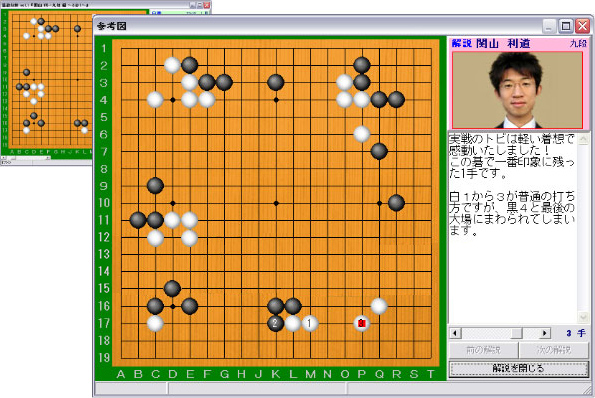The width and height of the screenshot is (595, 398).
Task: Click the red-marked white stone at P17
Action: tap(362, 323)
